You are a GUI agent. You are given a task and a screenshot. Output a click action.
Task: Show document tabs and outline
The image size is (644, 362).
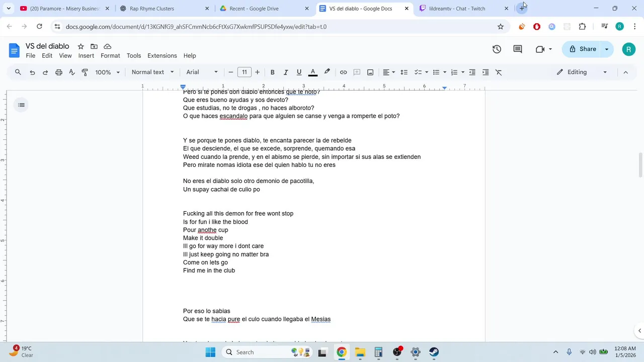pyautogui.click(x=21, y=105)
